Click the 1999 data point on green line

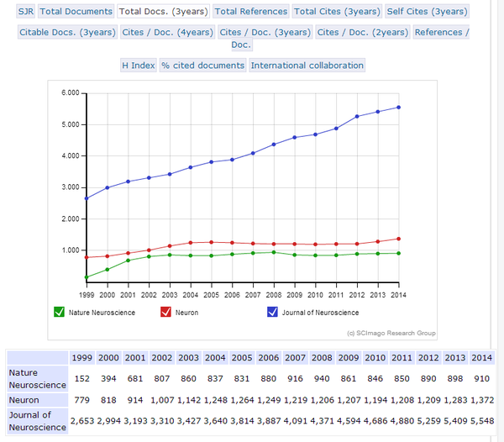point(87,277)
